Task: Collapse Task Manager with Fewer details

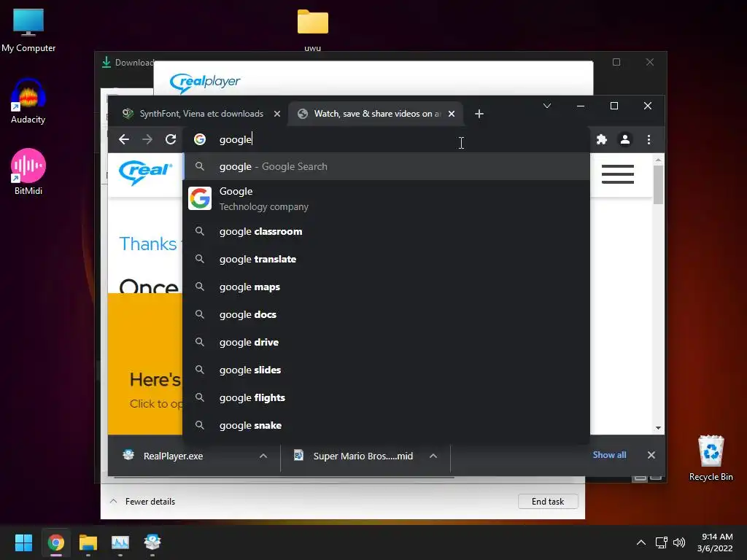Action: pyautogui.click(x=143, y=502)
